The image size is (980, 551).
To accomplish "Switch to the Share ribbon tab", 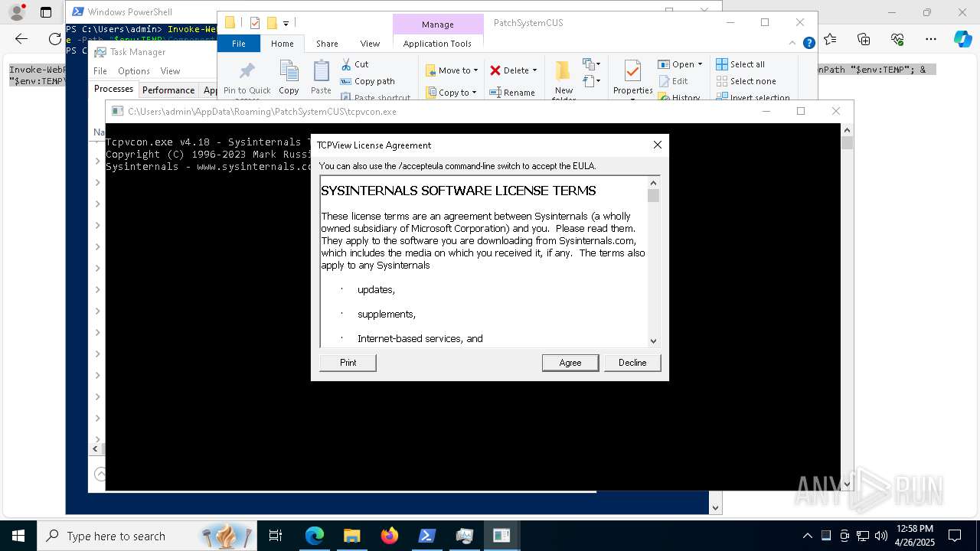I will (327, 44).
